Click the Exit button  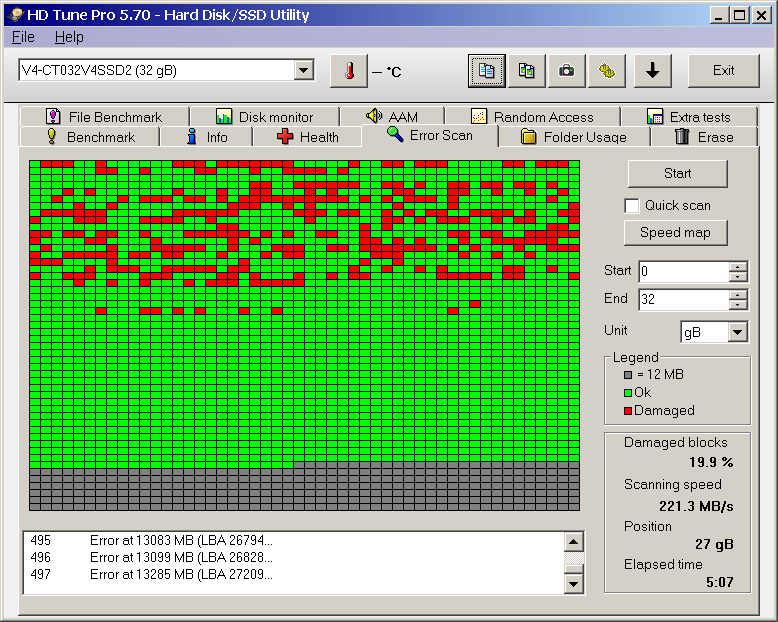coord(723,71)
